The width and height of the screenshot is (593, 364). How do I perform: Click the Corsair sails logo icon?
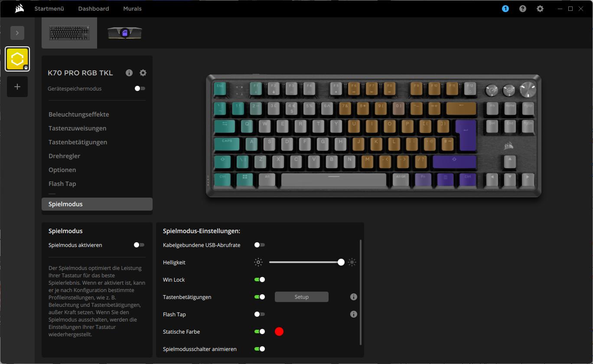(19, 9)
